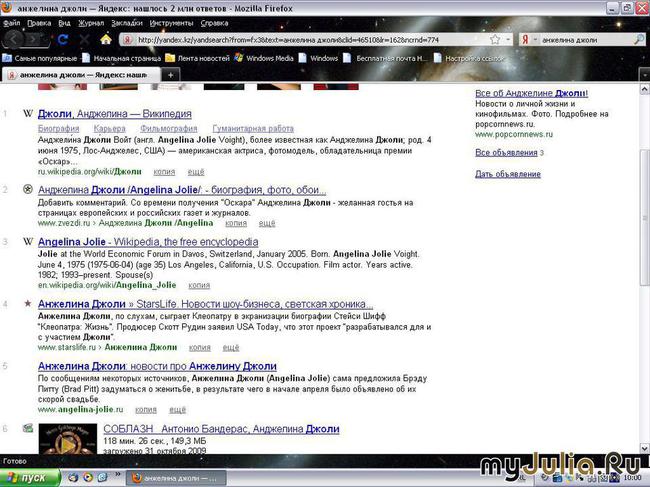Click the page scrollbar up arrow
This screenshot has height=487, width=650.
[x=645, y=89]
